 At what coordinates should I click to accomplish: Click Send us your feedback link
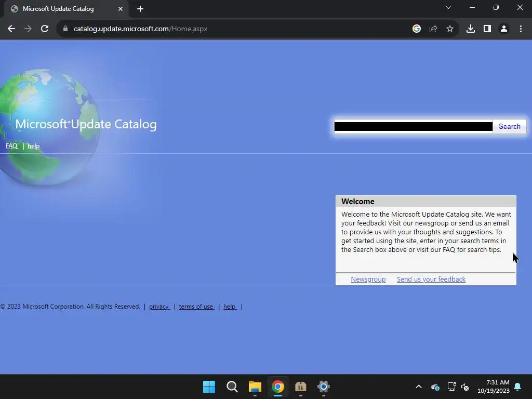[x=431, y=279]
